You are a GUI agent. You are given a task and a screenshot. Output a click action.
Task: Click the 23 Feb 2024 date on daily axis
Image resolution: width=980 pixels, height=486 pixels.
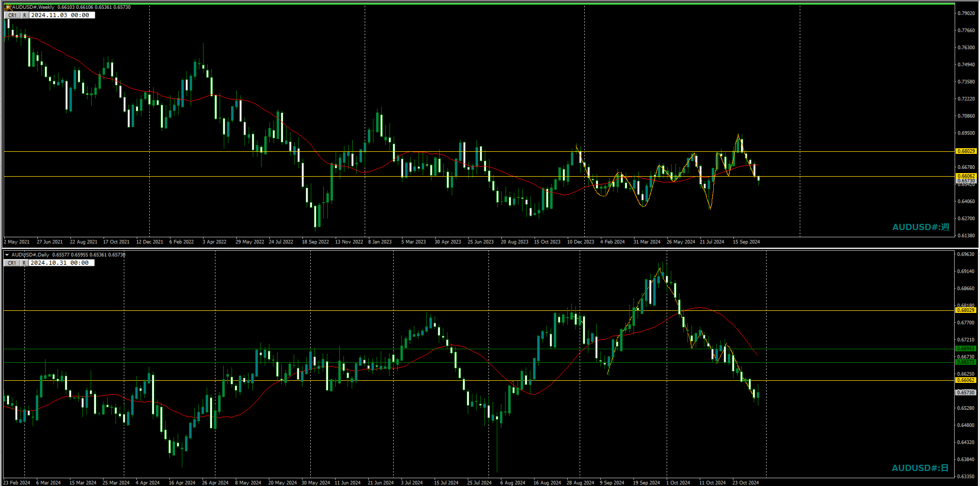(17, 483)
